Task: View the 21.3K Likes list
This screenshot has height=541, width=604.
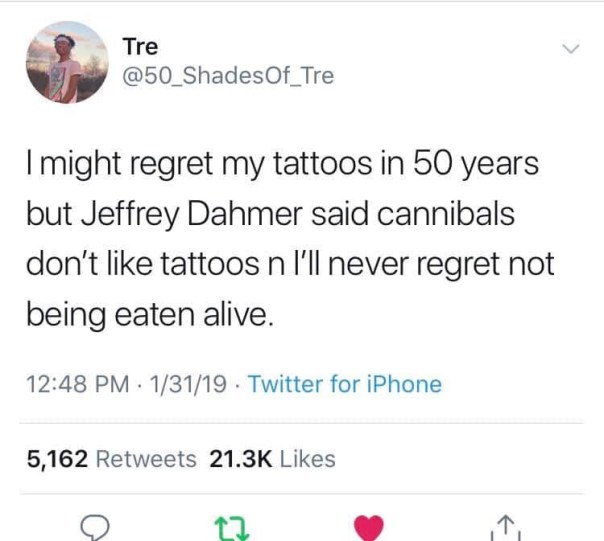Action: [x=272, y=459]
